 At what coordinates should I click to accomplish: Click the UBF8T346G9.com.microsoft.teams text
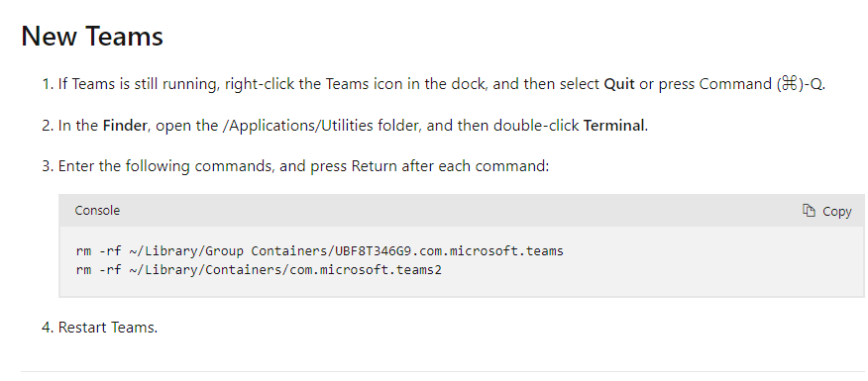[x=449, y=251]
